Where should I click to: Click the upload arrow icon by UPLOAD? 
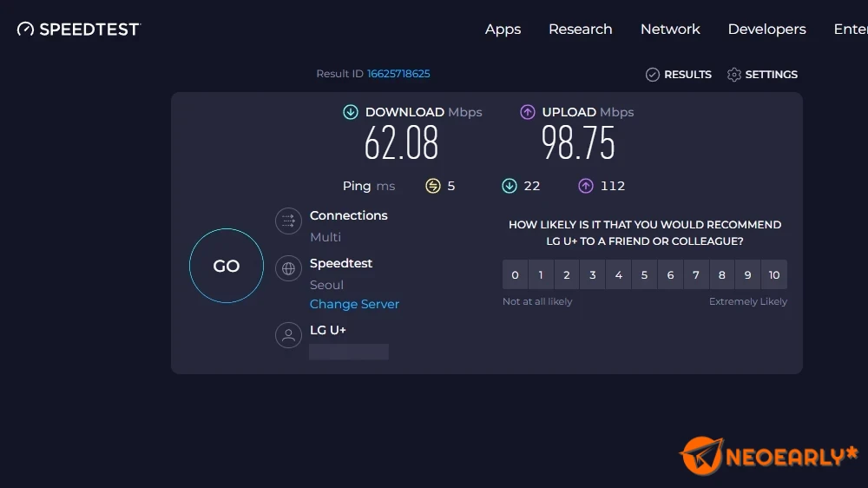528,112
